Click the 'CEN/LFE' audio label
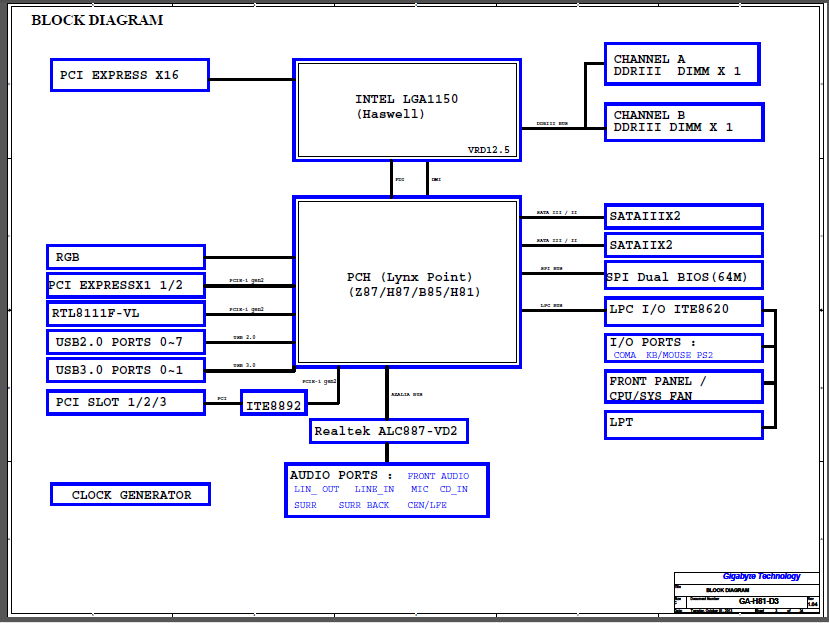 (427, 505)
